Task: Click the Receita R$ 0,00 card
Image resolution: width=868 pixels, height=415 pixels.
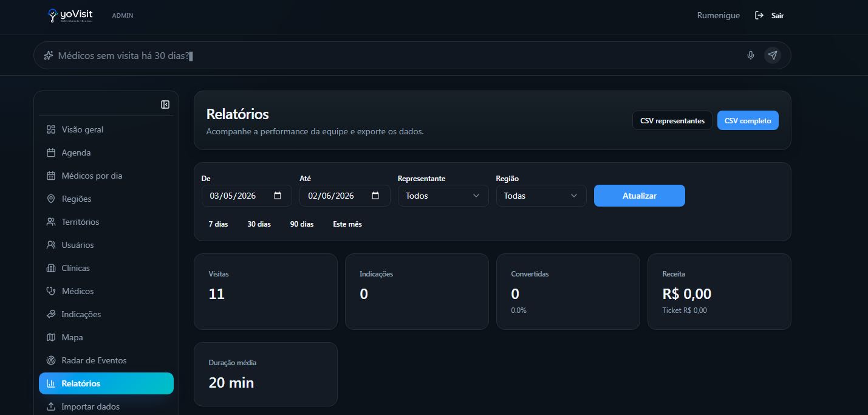Action: coord(719,292)
